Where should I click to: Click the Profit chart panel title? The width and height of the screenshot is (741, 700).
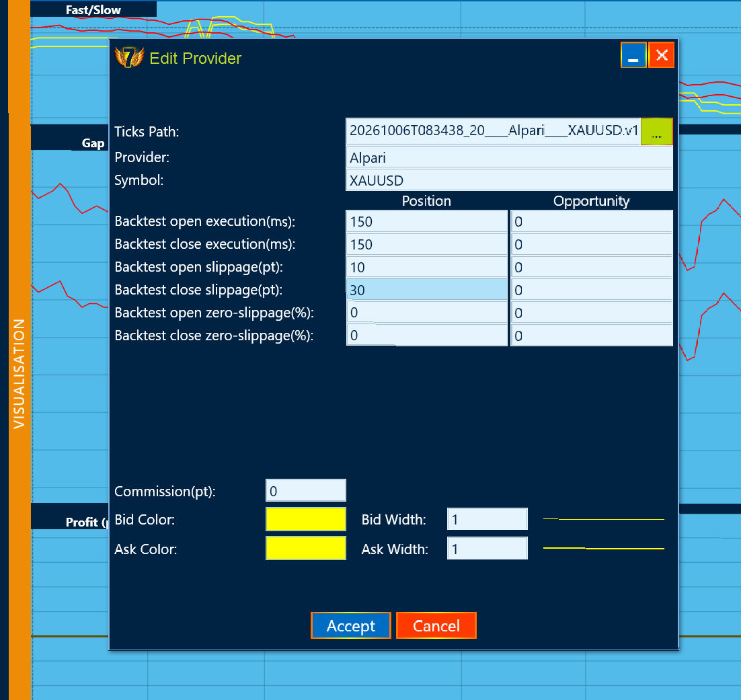click(87, 522)
